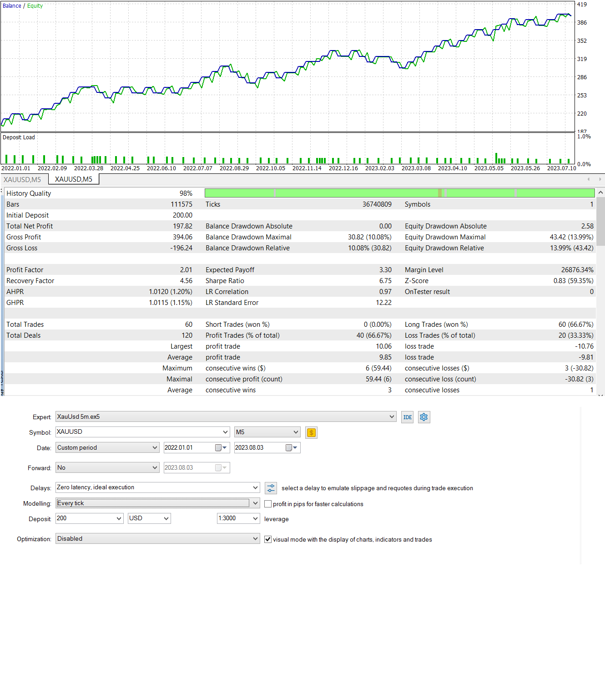Select Bars value 111575
This screenshot has height=700, width=605.
point(181,204)
